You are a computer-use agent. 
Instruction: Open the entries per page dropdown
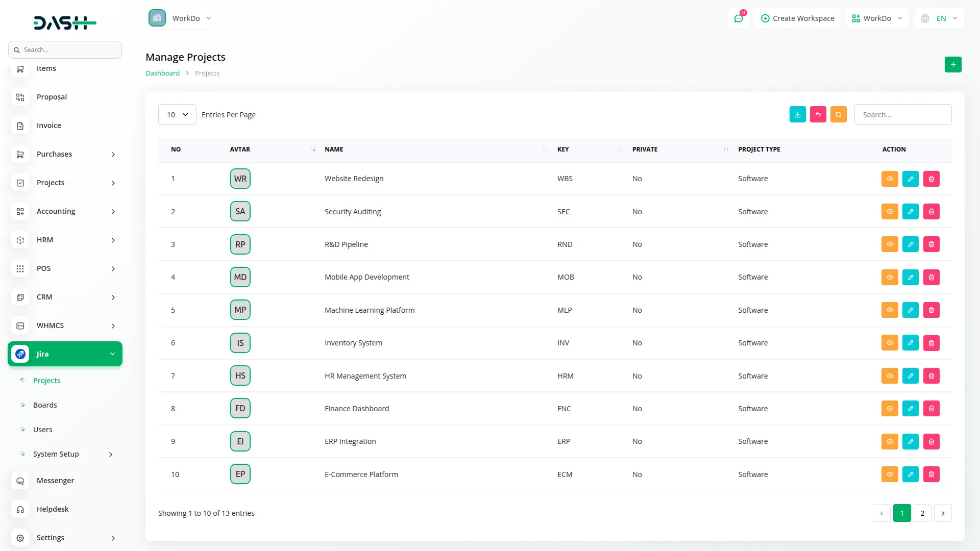177,115
